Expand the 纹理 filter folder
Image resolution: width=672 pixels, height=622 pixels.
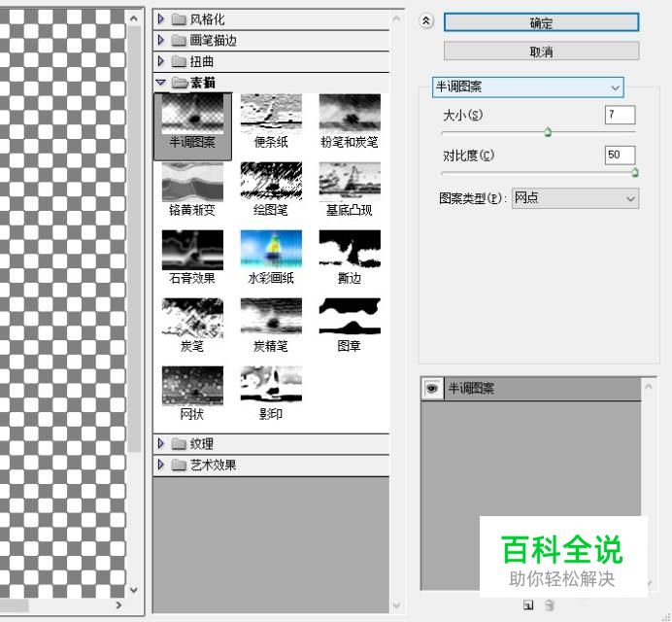161,443
